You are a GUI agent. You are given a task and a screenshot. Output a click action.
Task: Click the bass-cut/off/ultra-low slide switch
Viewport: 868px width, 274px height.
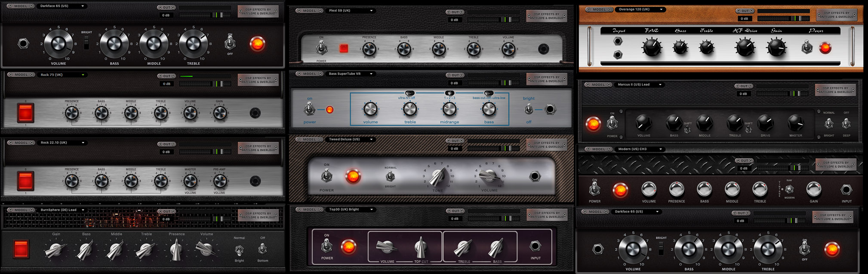click(489, 93)
